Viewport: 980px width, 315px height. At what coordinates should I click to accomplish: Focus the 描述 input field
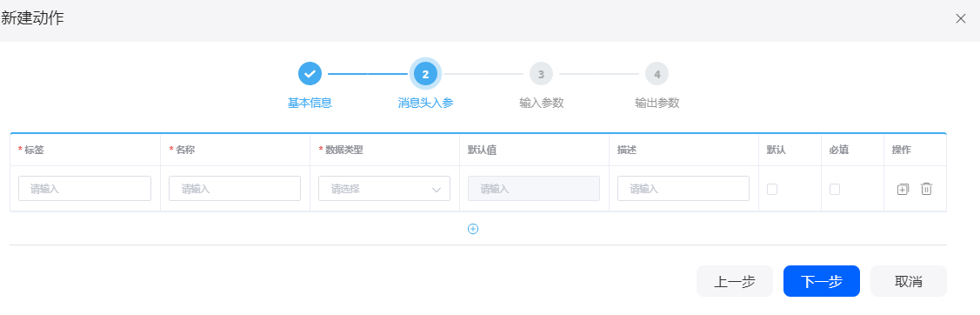pos(683,189)
